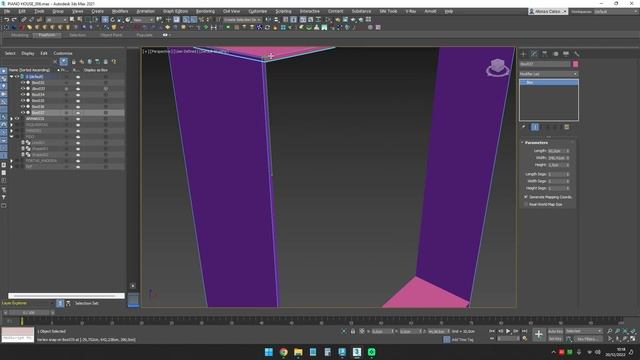Click the Pan View navigation icon
Image resolution: width=640 pixels, height=360 pixels.
coord(618,339)
